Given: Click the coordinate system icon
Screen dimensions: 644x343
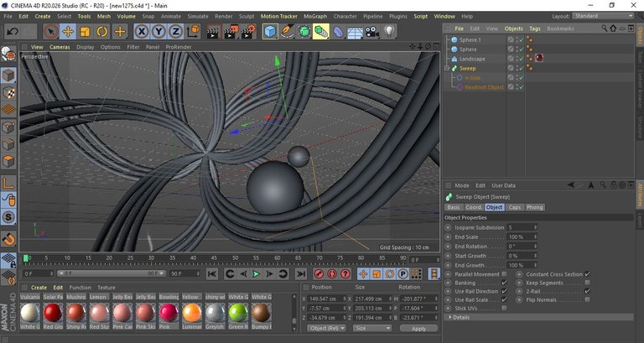Looking at the screenshot, I should pyautogui.click(x=193, y=32).
